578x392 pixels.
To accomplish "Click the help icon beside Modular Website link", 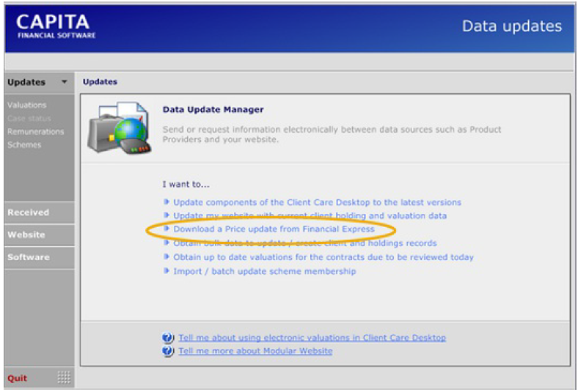I will pyautogui.click(x=168, y=351).
